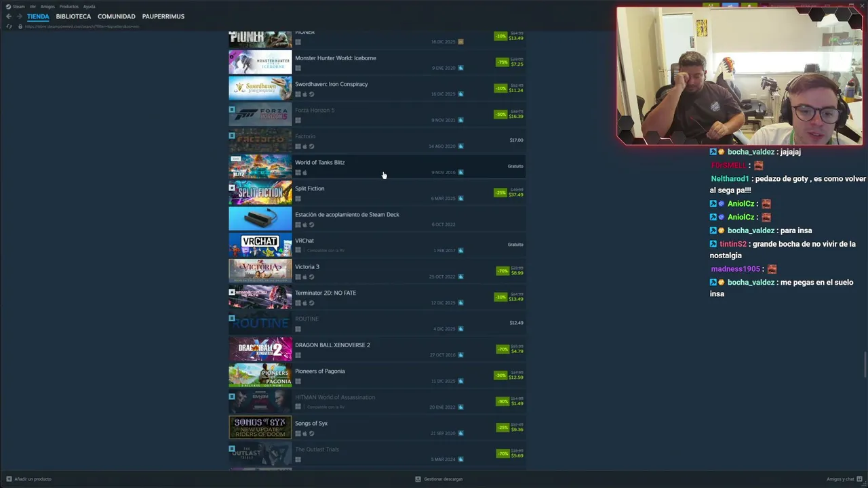Open the VRChat thumbnail
868x488 pixels.
coord(260,245)
